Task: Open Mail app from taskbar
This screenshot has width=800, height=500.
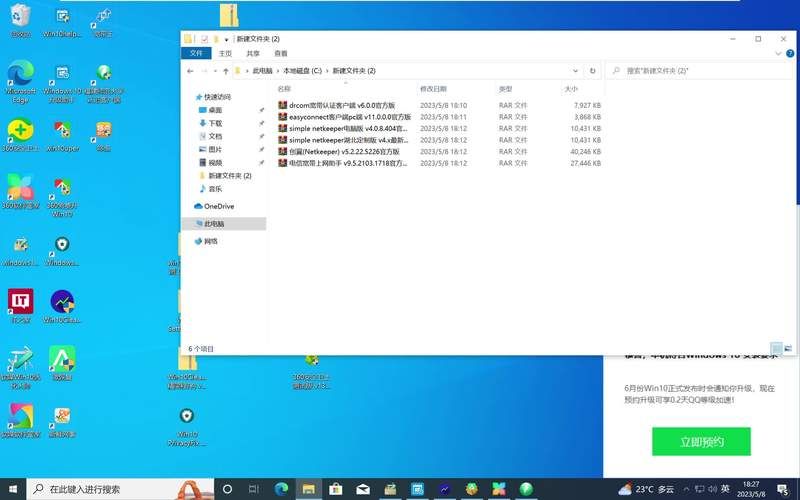Action: [363, 489]
